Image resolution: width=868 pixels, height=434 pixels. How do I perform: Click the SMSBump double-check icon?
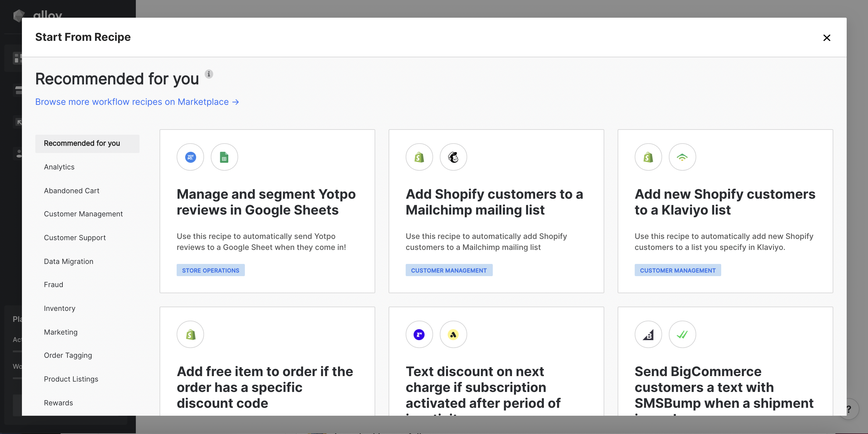682,335
